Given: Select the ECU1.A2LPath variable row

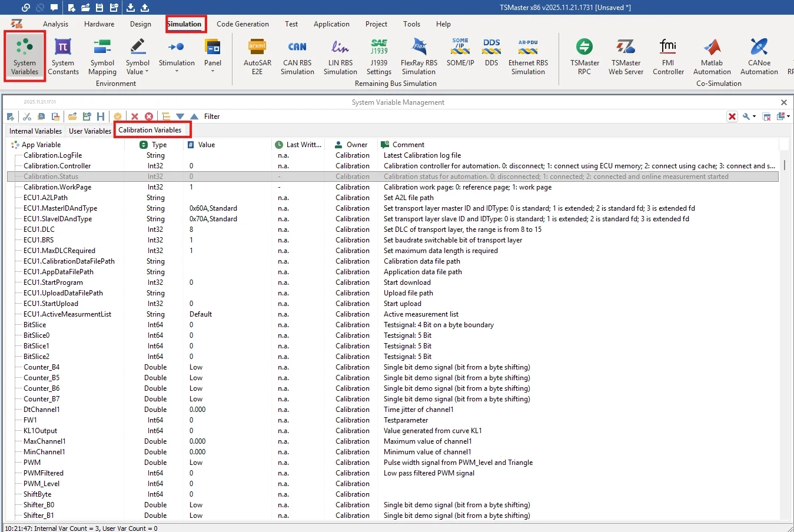Looking at the screenshot, I should tap(393, 198).
